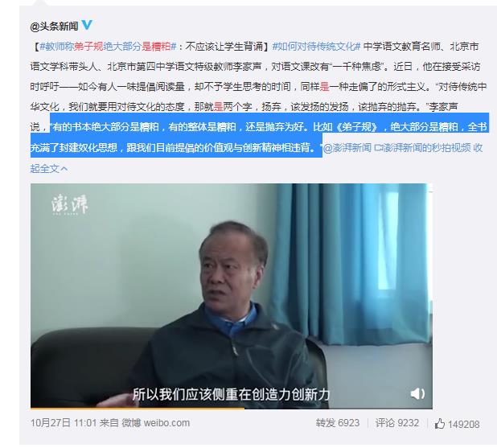The height and width of the screenshot is (448, 497).
Task: Click the 澎湃 logo watermark in video
Action: click(x=70, y=204)
